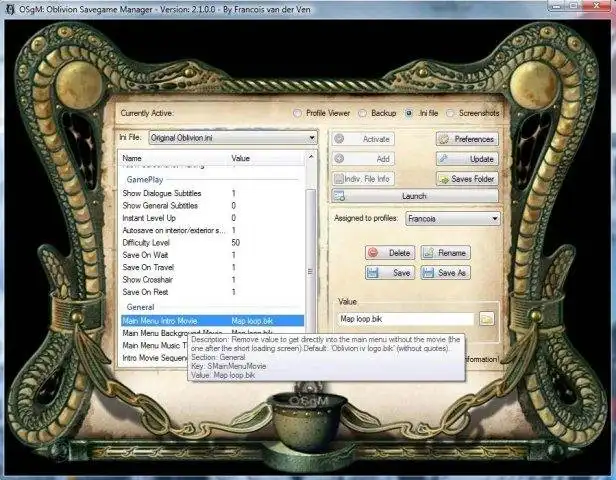The image size is (616, 480).
Task: Click the Activate button
Action: 363,139
